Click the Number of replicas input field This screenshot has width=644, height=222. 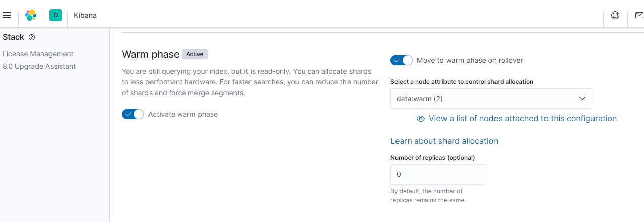pyautogui.click(x=437, y=174)
